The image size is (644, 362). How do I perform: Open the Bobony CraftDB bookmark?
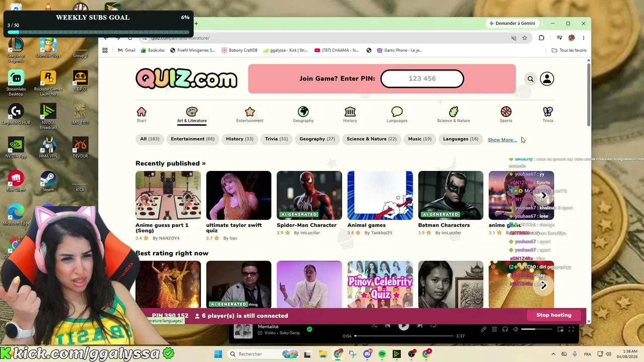(238, 50)
